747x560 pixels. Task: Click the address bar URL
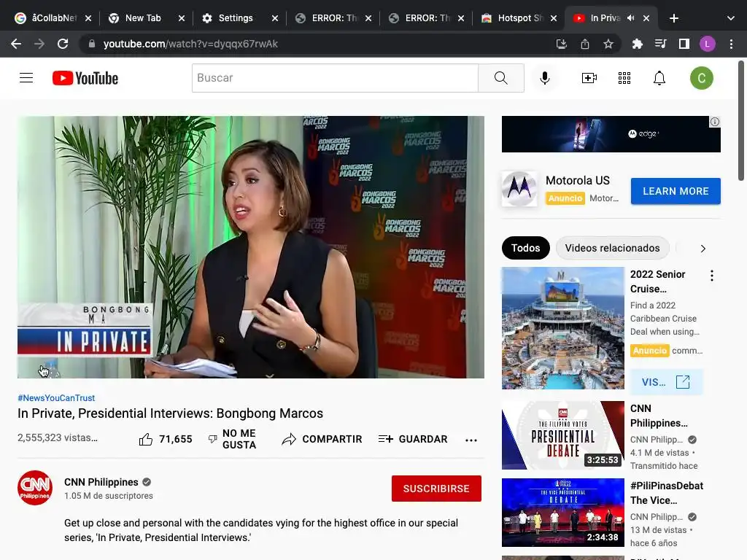pos(190,44)
